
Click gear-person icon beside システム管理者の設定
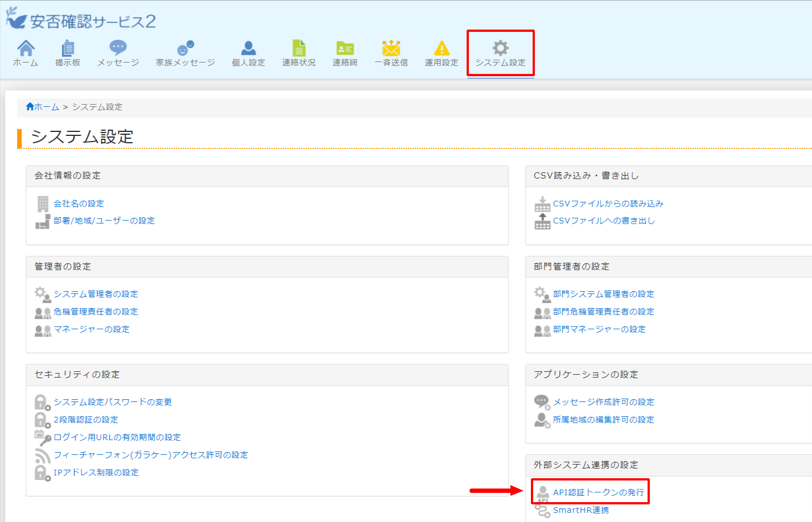43,294
